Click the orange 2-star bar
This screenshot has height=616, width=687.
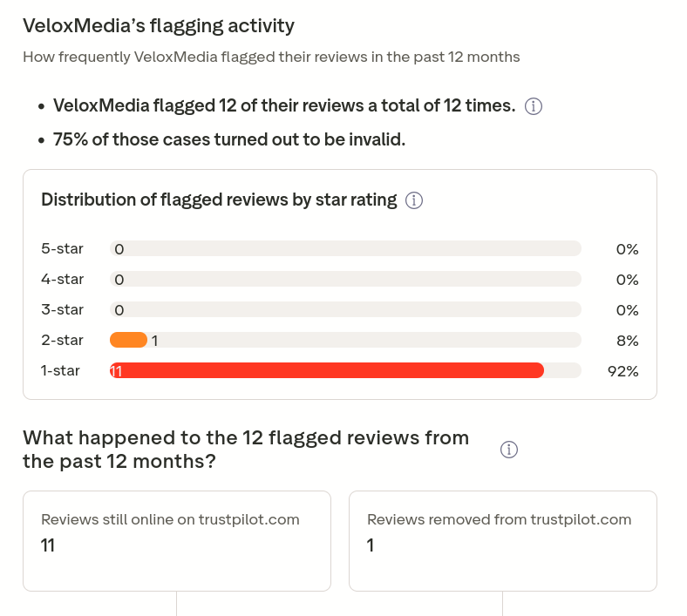[128, 340]
